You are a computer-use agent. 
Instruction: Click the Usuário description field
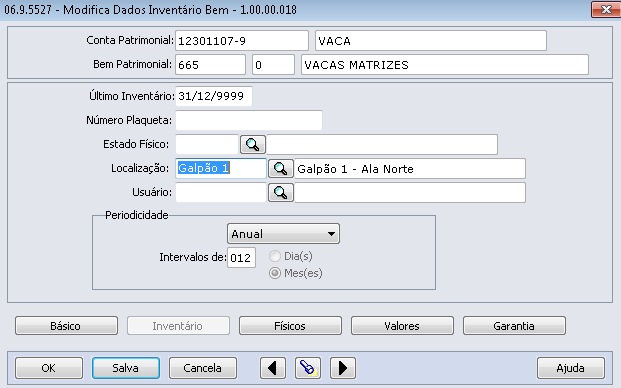[x=410, y=192]
